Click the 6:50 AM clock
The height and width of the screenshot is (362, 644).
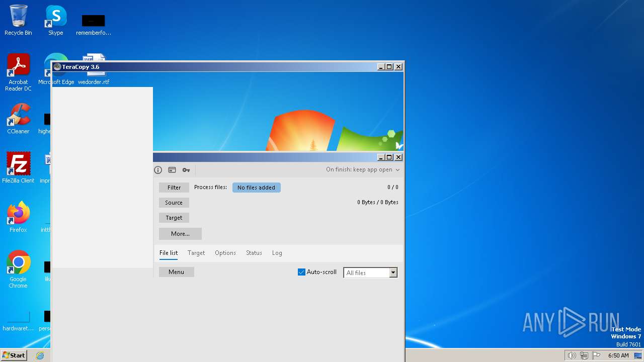click(x=618, y=355)
